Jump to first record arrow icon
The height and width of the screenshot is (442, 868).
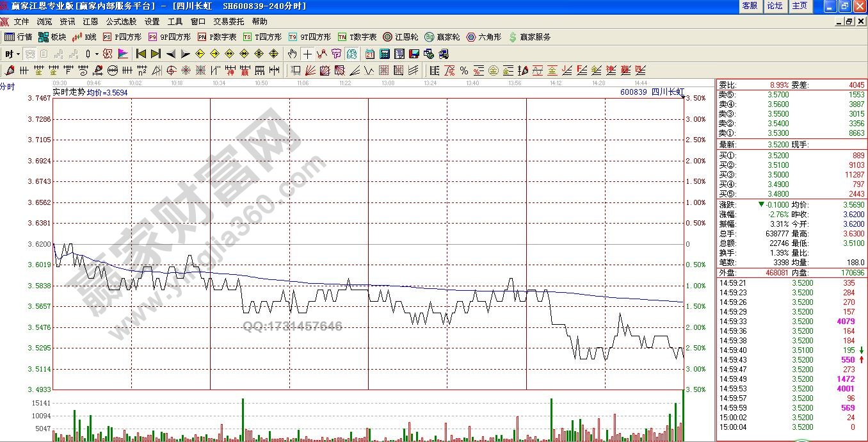(141, 54)
